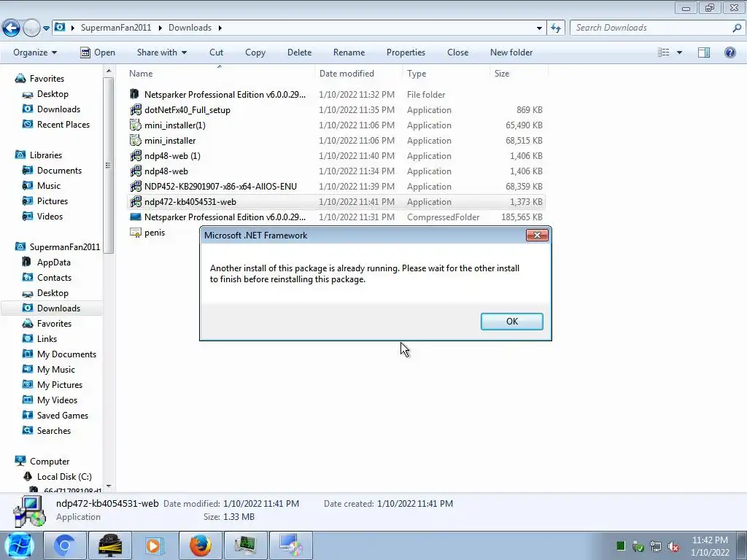Image resolution: width=747 pixels, height=560 pixels.
Task: Click Properties in the toolbar
Action: (406, 52)
